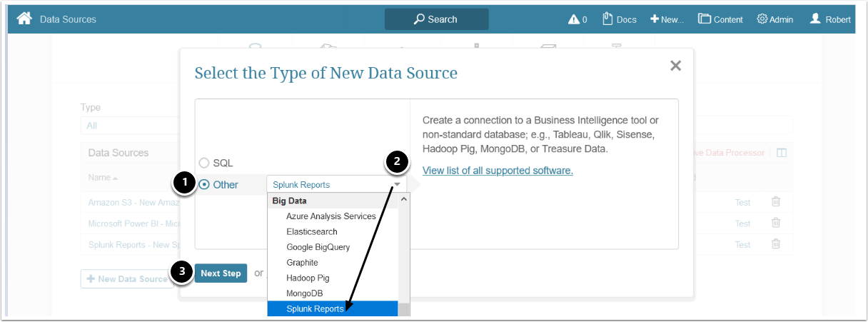Select the Other radio button

click(x=204, y=184)
